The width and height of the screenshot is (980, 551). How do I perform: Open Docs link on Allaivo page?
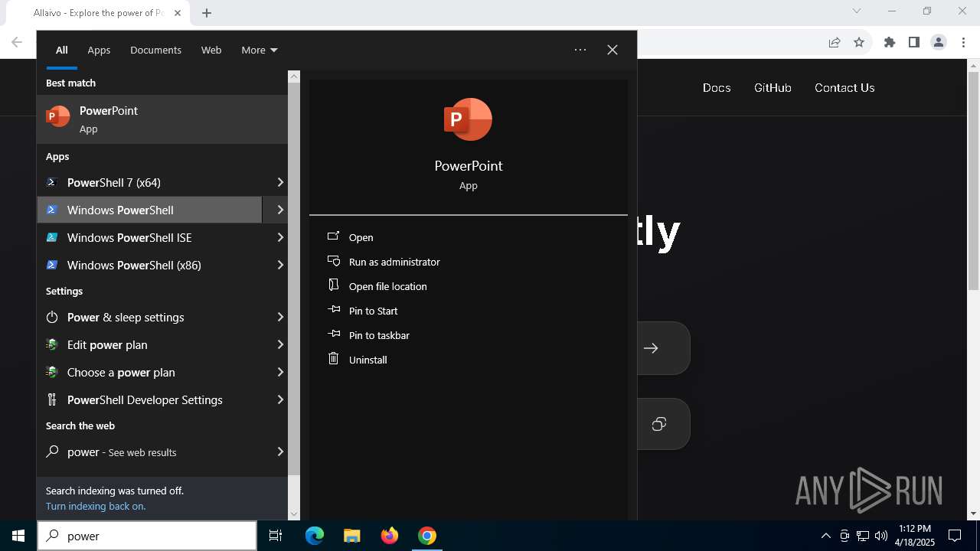717,87
